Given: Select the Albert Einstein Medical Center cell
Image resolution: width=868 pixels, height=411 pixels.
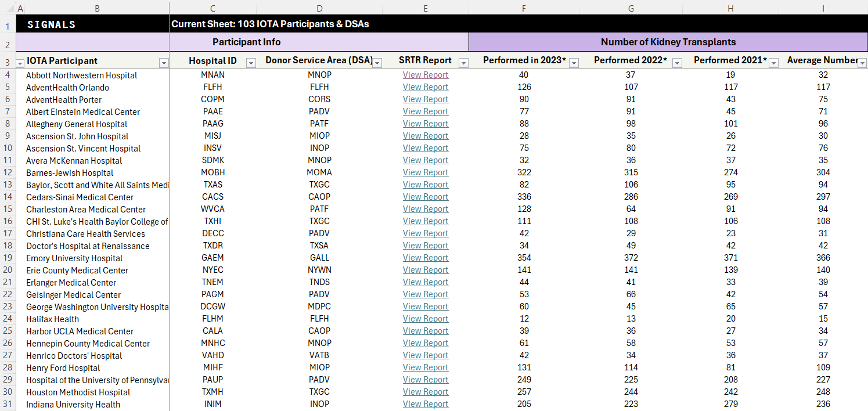Looking at the screenshot, I should point(97,112).
